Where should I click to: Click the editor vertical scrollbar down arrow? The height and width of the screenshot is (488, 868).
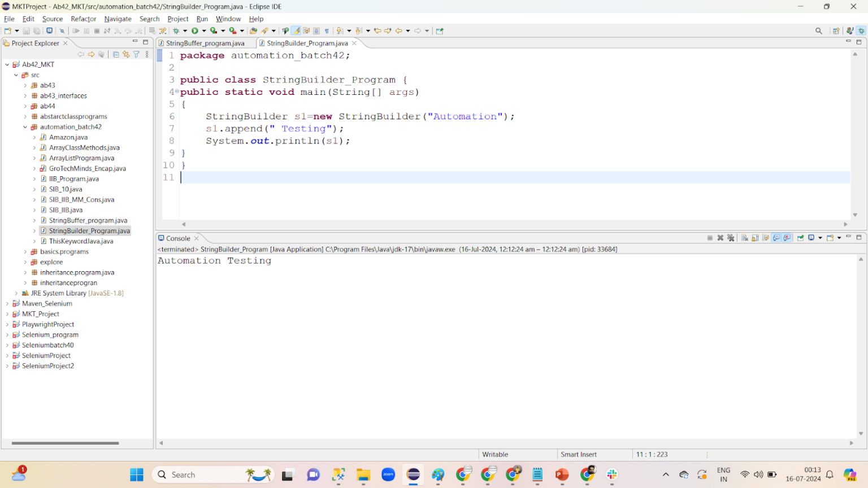coord(855,215)
